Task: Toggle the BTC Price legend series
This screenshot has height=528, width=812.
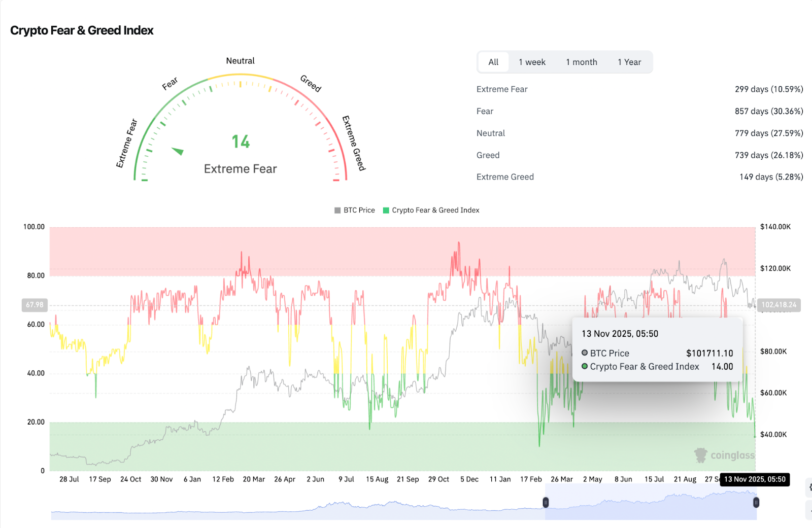Action: 359,210
